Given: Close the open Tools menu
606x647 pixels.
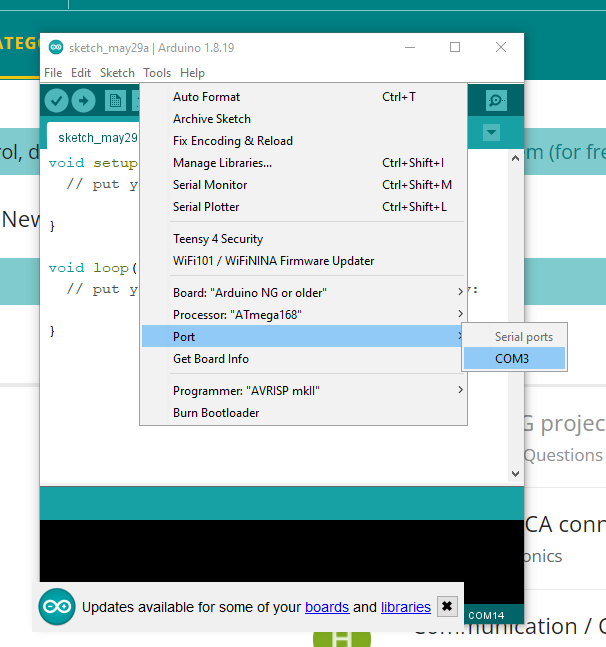Looking at the screenshot, I should [x=157, y=73].
